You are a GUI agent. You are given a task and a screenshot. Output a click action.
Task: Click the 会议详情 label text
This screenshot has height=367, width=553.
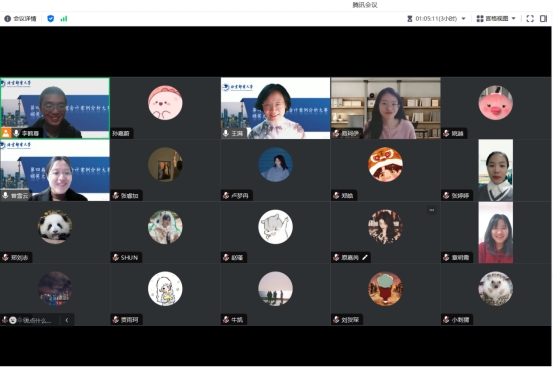(25, 19)
